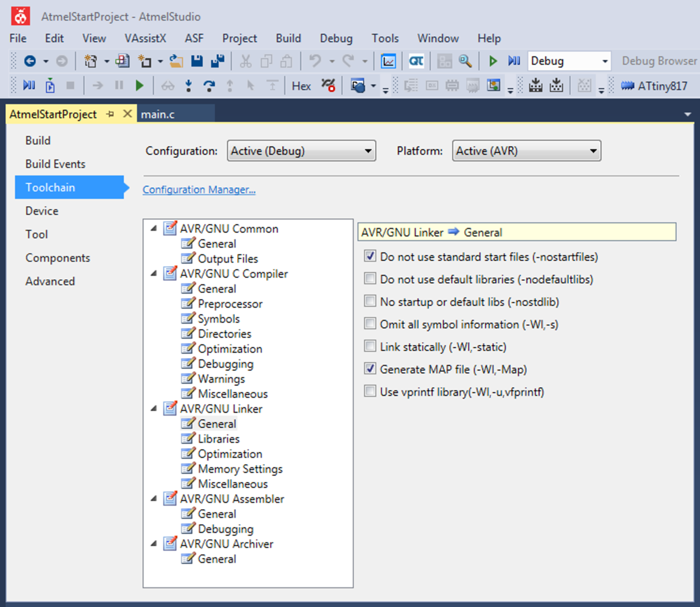Screen dimensions: 700x607
Task: Select Libraries under AVR/GNU Linker
Action: 219,439
